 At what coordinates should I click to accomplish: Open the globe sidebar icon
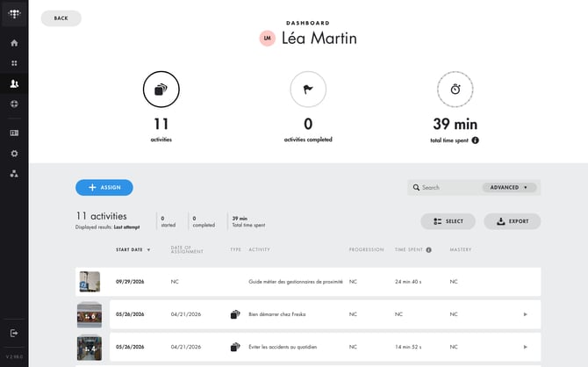tap(14, 104)
